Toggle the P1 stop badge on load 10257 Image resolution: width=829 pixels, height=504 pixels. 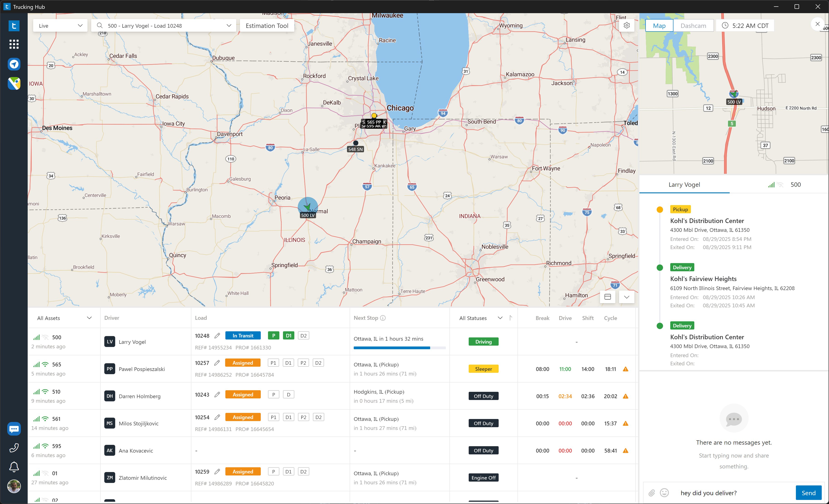pos(273,363)
